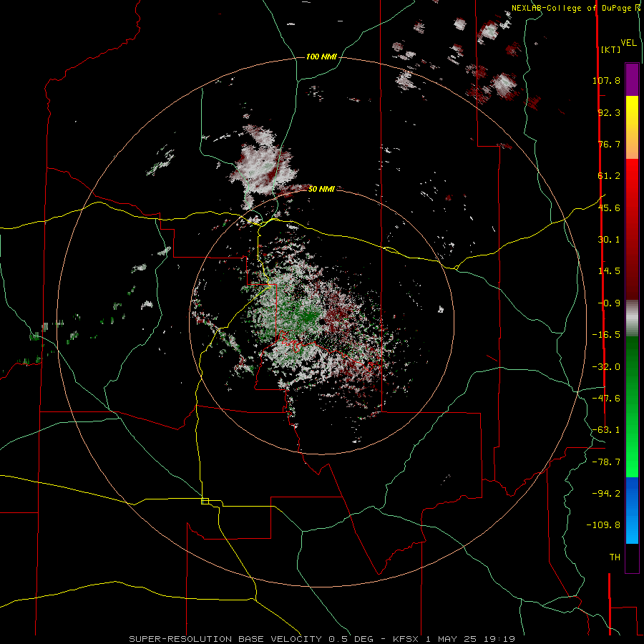Click the -16.5 legend value

(x=606, y=335)
